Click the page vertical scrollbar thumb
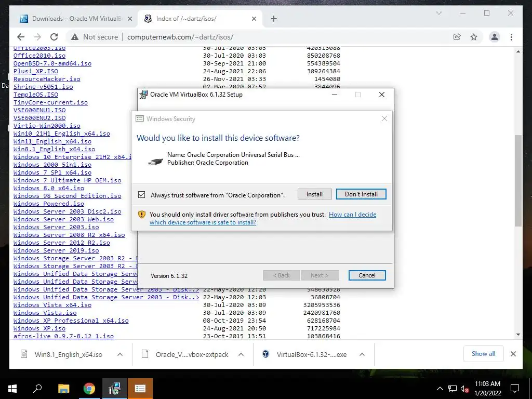This screenshot has height=399, width=532. [x=518, y=180]
